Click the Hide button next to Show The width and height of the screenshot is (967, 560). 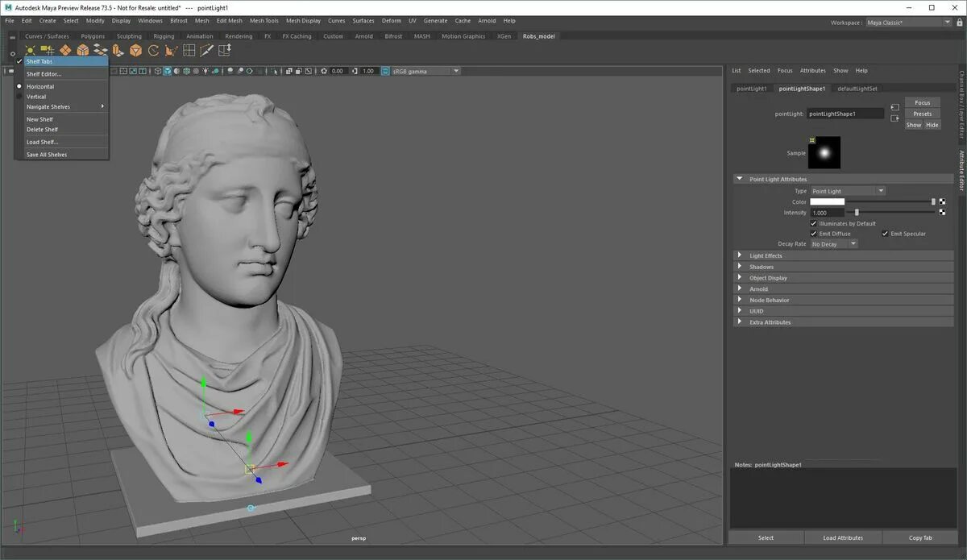click(932, 125)
